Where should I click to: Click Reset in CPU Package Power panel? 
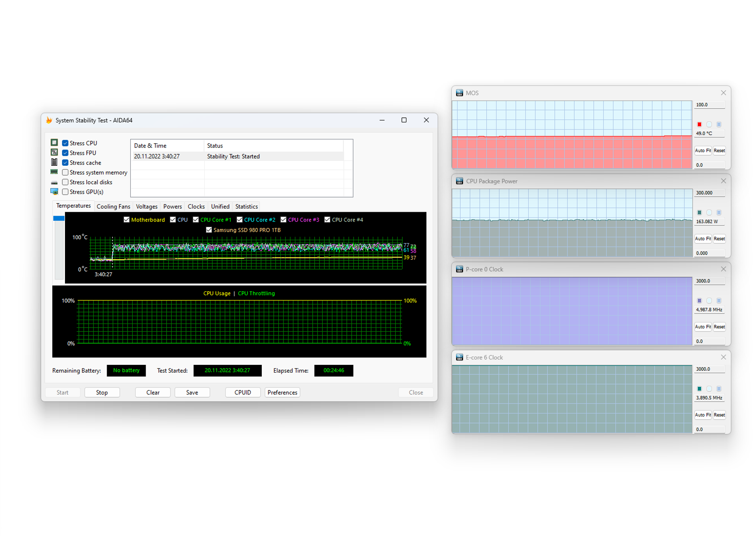719,238
